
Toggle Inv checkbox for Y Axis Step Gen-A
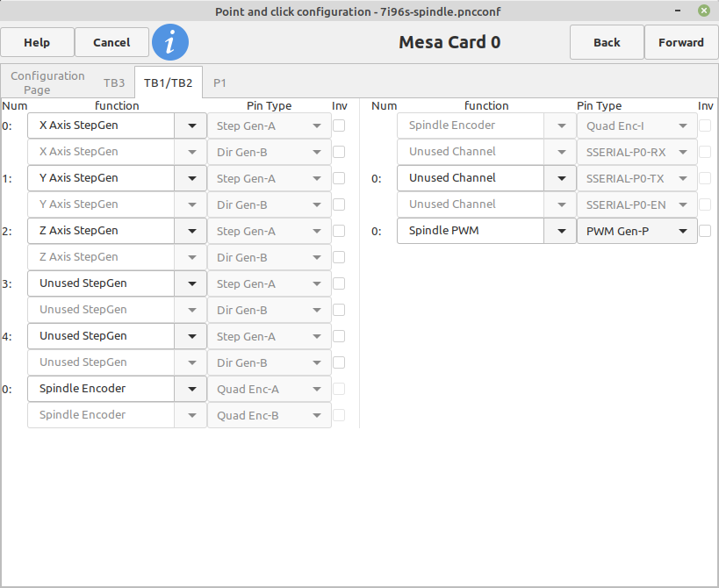coord(339,178)
